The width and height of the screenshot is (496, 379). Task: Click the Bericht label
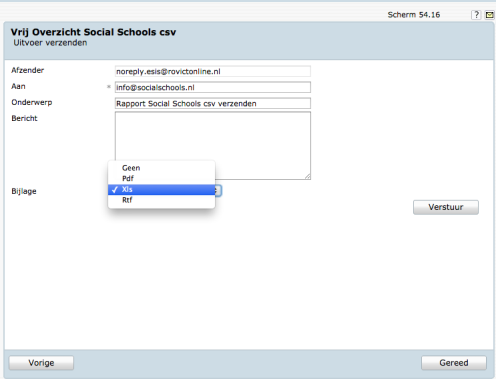24,118
